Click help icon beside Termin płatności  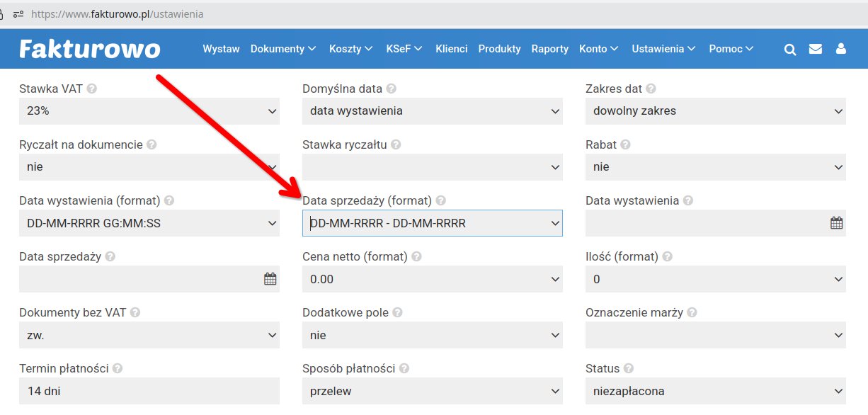point(118,369)
